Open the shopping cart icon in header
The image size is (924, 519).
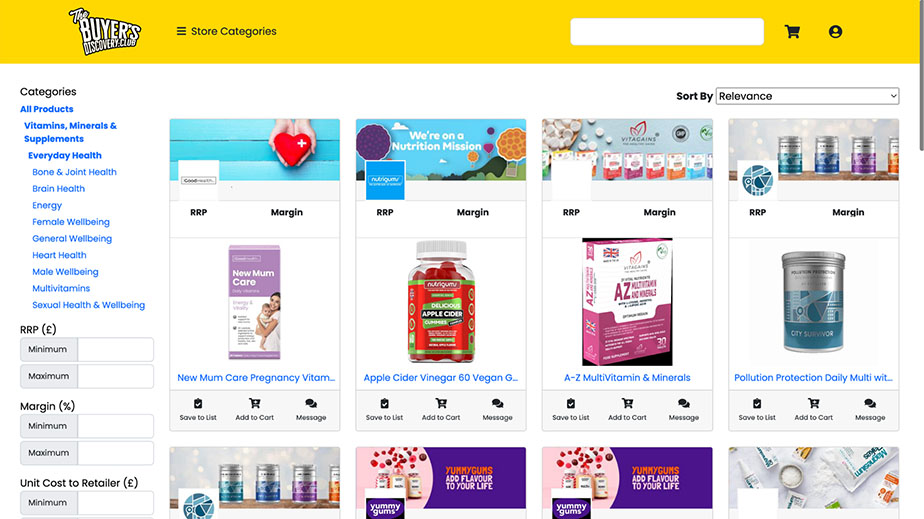[792, 31]
